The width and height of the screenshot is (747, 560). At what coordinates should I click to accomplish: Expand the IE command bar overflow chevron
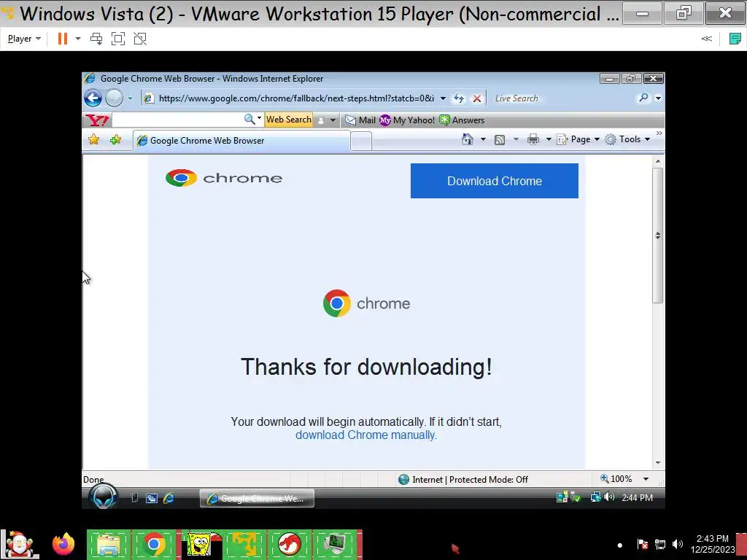coord(659,133)
